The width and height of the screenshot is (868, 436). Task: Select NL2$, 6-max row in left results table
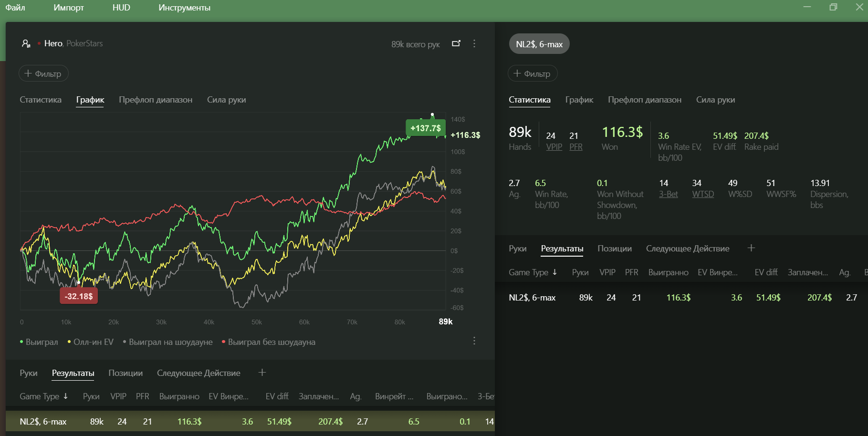point(250,421)
